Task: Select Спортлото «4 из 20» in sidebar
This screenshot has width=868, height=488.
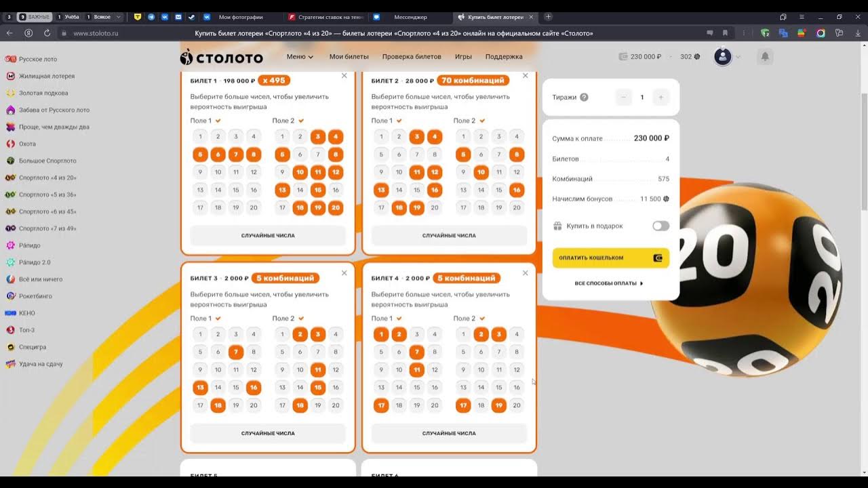Action: (x=41, y=178)
